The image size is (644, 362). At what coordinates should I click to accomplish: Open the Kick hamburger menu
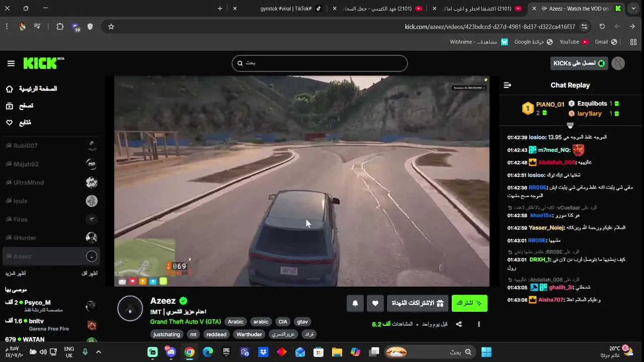tap(11, 63)
